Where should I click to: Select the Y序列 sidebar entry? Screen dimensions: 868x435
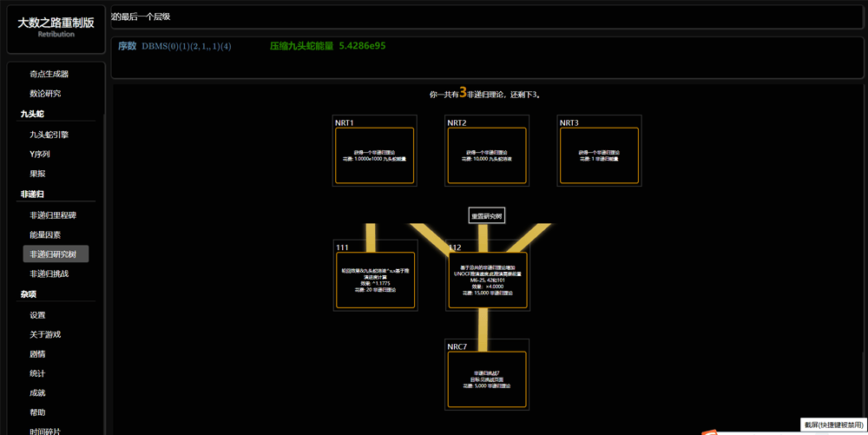click(x=40, y=155)
